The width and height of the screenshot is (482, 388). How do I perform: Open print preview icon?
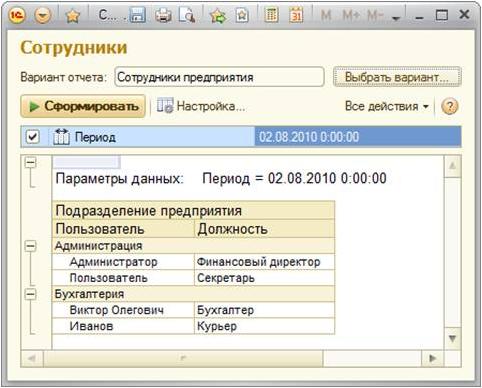click(187, 15)
